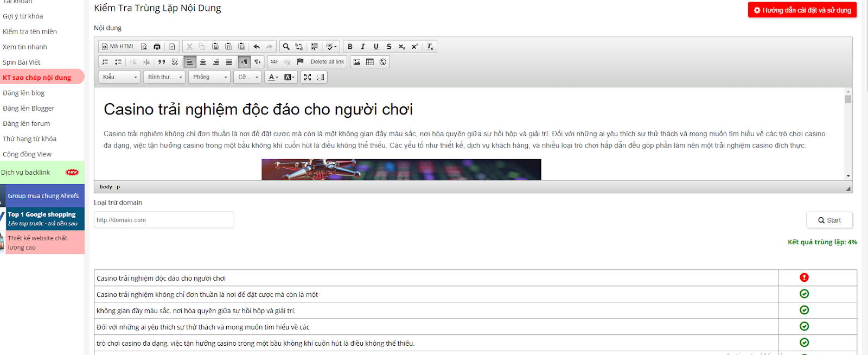The image size is (868, 355).
Task: Set left-to-right text direction
Action: click(x=244, y=62)
